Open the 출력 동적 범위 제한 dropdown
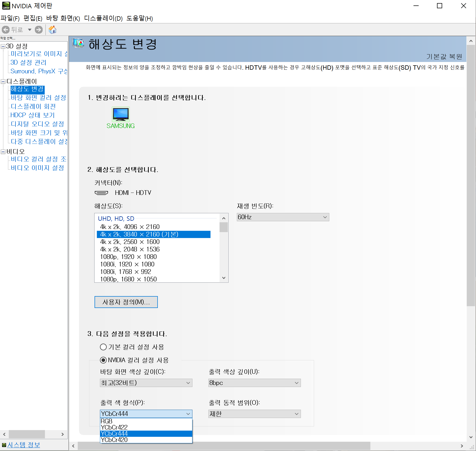The height and width of the screenshot is (451, 476). tap(255, 414)
